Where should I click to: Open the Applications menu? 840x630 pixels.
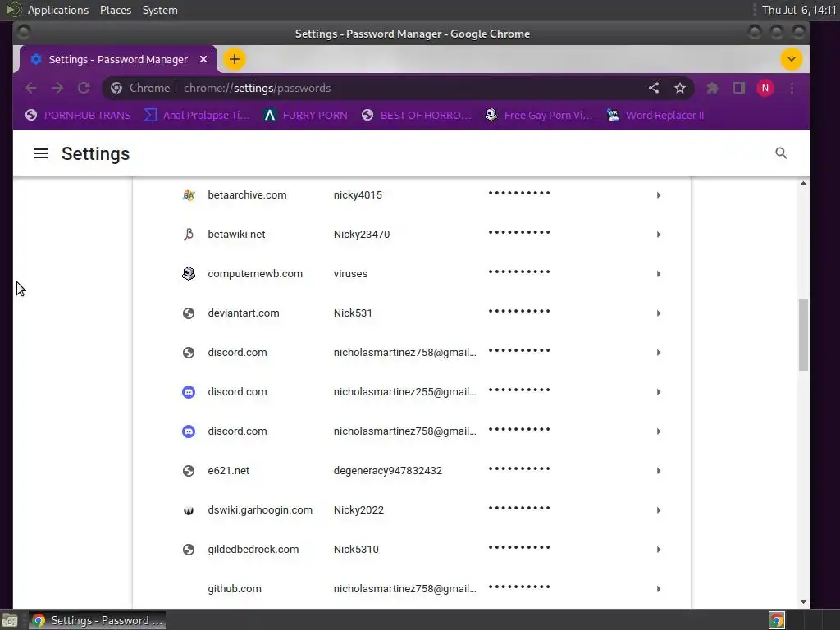58,10
